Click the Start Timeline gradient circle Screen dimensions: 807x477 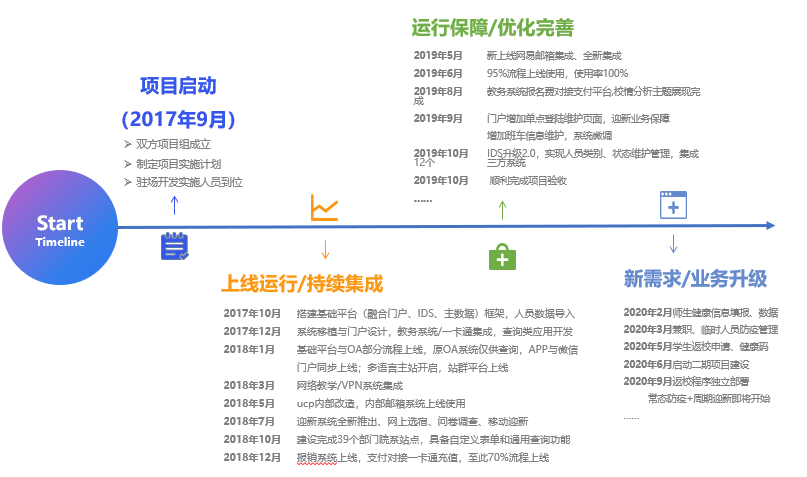[x=60, y=230]
